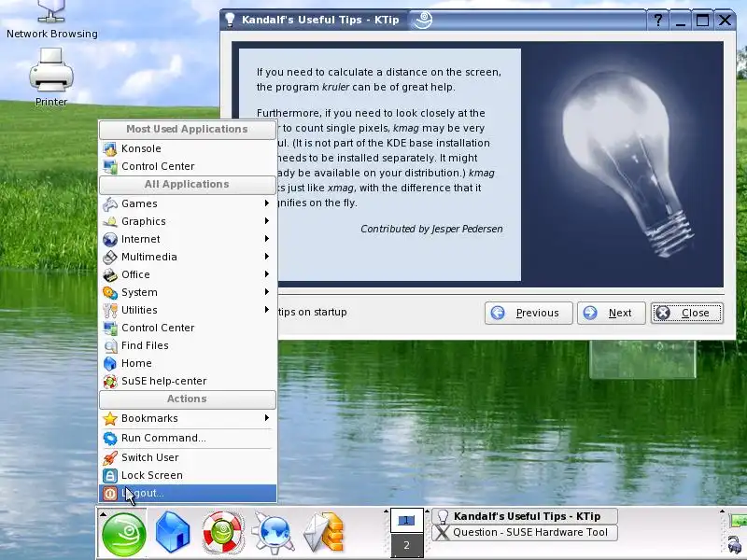This screenshot has height=560, width=747.
Task: Expand the Games submenu
Action: [x=188, y=203]
